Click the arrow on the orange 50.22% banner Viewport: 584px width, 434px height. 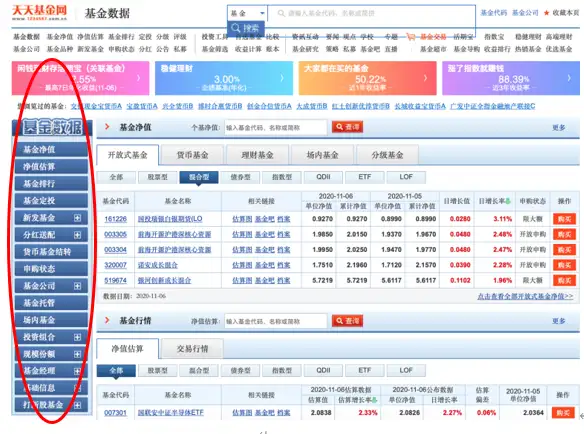pos(425,78)
